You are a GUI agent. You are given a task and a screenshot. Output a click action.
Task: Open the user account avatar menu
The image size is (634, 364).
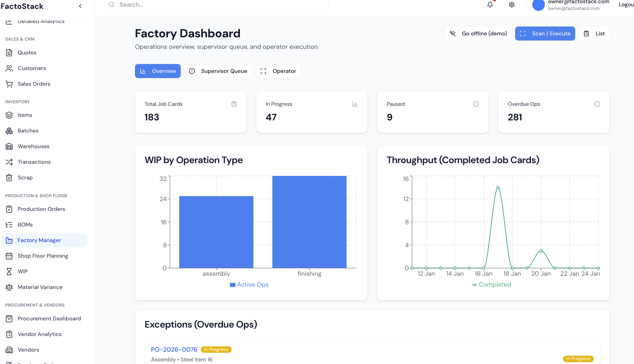pyautogui.click(x=538, y=5)
